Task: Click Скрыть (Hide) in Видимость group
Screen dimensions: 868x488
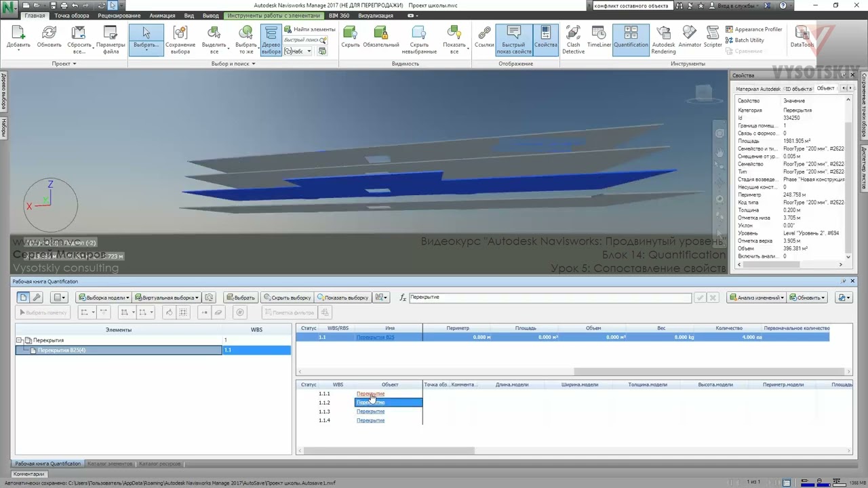Action: pos(351,38)
